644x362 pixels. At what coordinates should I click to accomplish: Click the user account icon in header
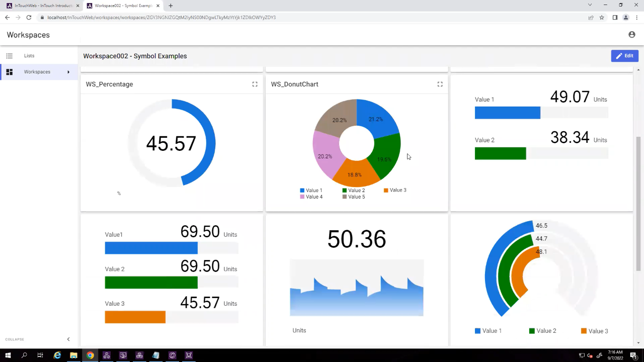click(x=631, y=35)
